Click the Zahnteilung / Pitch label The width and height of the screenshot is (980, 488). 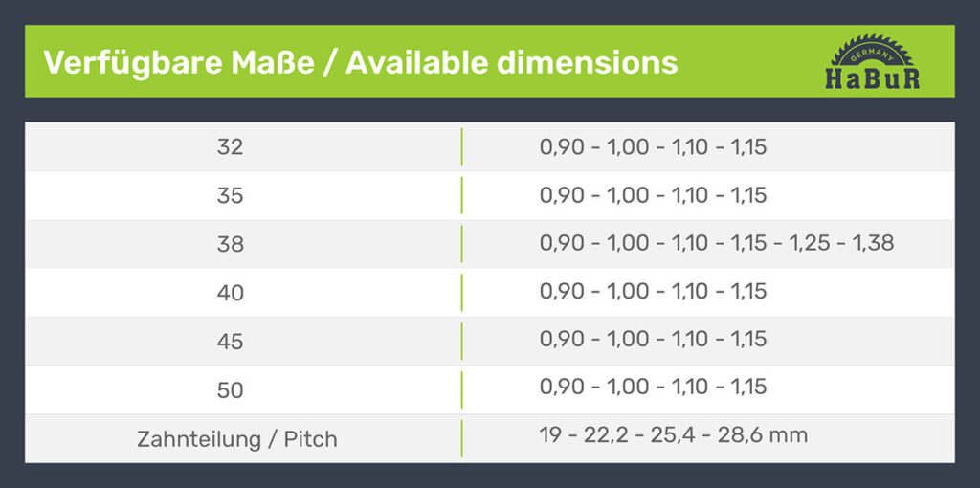pyautogui.click(x=237, y=439)
